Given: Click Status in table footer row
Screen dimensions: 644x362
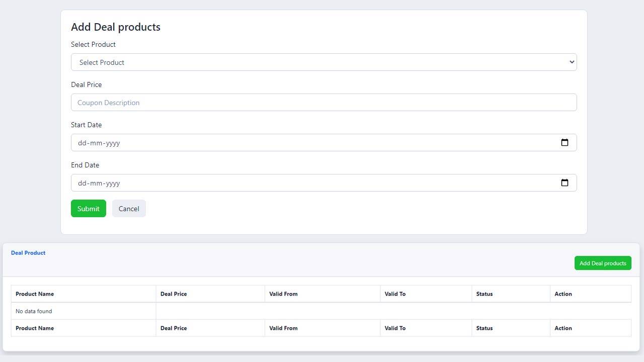Looking at the screenshot, I should click(x=484, y=328).
